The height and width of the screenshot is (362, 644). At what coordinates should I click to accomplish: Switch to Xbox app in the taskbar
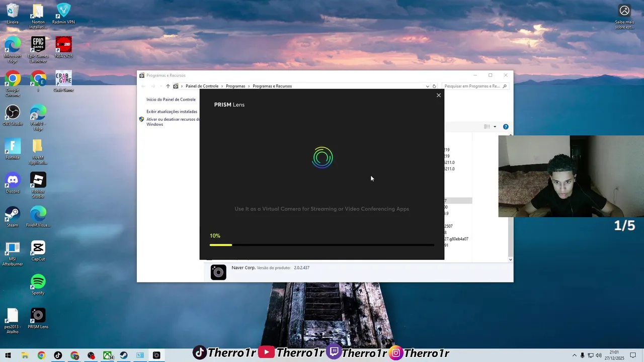pos(107,355)
